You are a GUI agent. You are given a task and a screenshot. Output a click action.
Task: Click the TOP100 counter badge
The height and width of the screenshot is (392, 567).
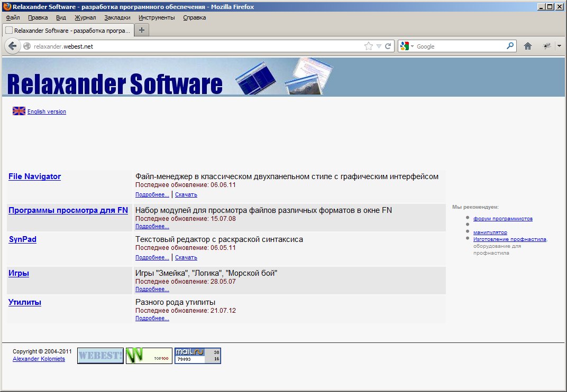pyautogui.click(x=149, y=356)
